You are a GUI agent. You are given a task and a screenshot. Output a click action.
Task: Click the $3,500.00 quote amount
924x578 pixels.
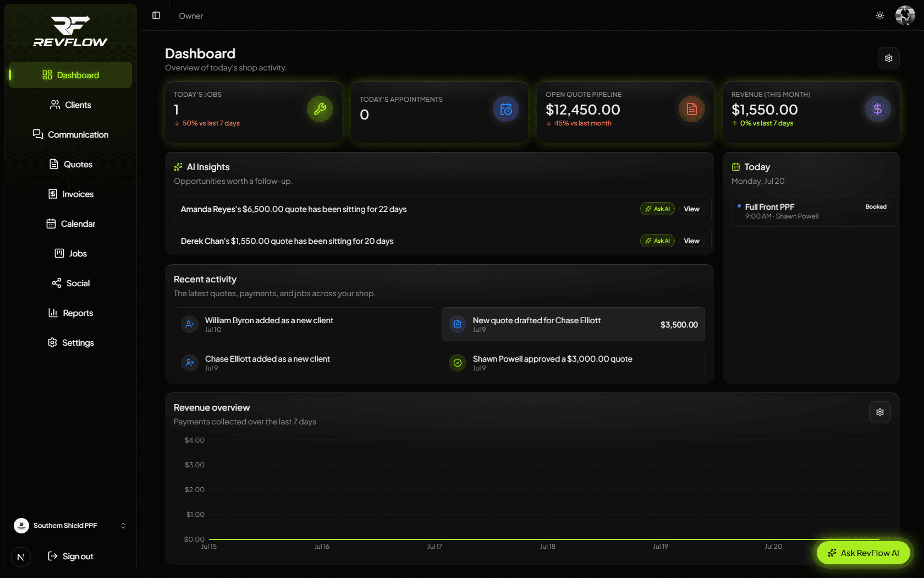tap(679, 325)
